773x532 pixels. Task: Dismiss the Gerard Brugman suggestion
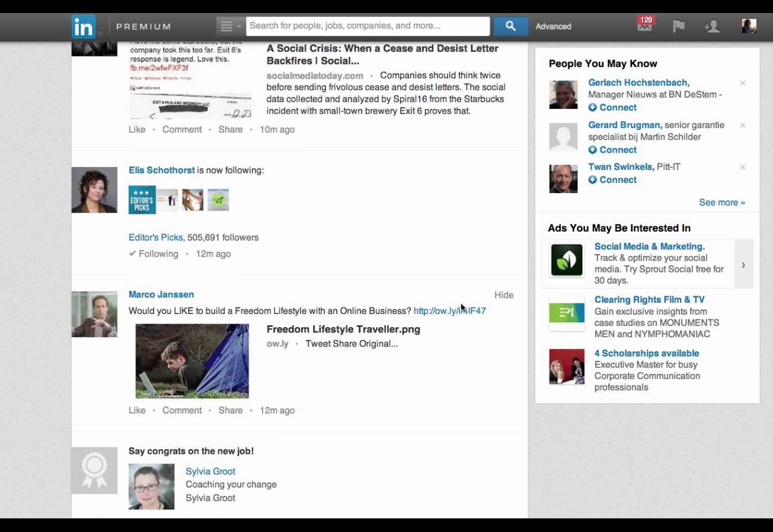click(743, 126)
